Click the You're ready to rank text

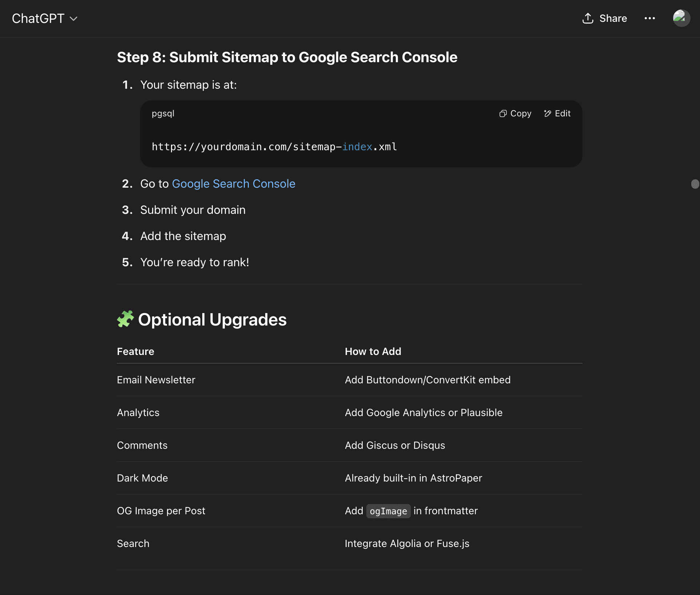coord(195,262)
